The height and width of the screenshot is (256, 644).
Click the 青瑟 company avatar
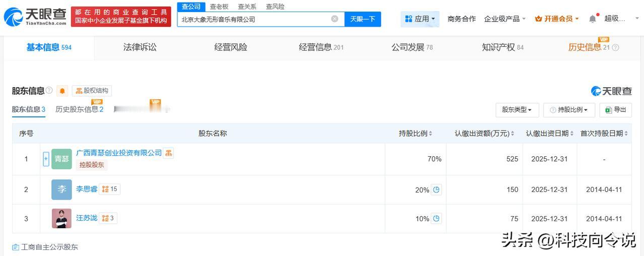coord(61,159)
